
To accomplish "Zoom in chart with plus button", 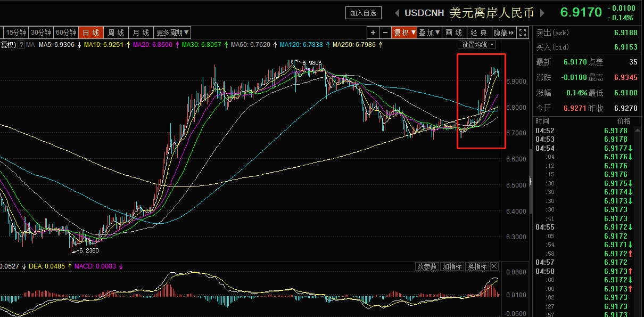I will coord(373,32).
